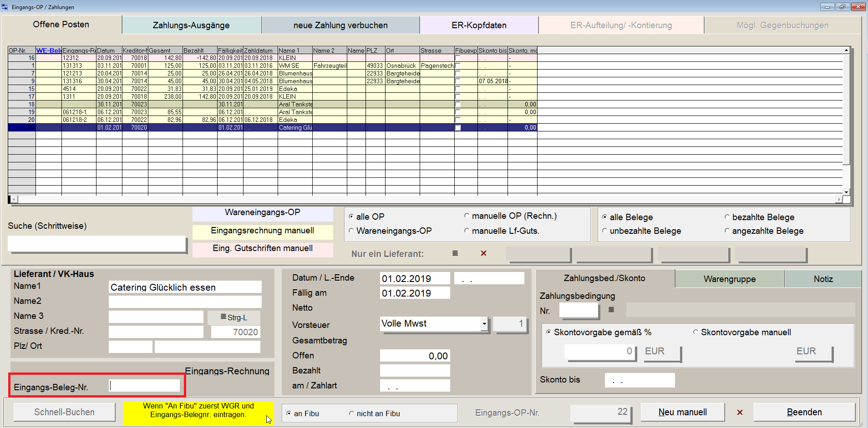
Task: Click Datum / L.-Ende field 01.02.2019
Action: 415,278
